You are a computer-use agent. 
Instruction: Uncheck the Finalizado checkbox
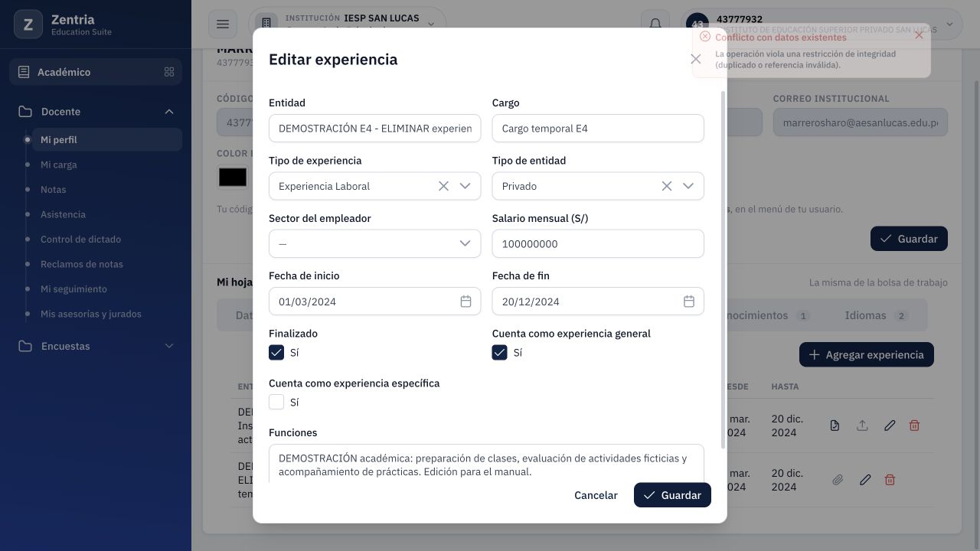(276, 352)
